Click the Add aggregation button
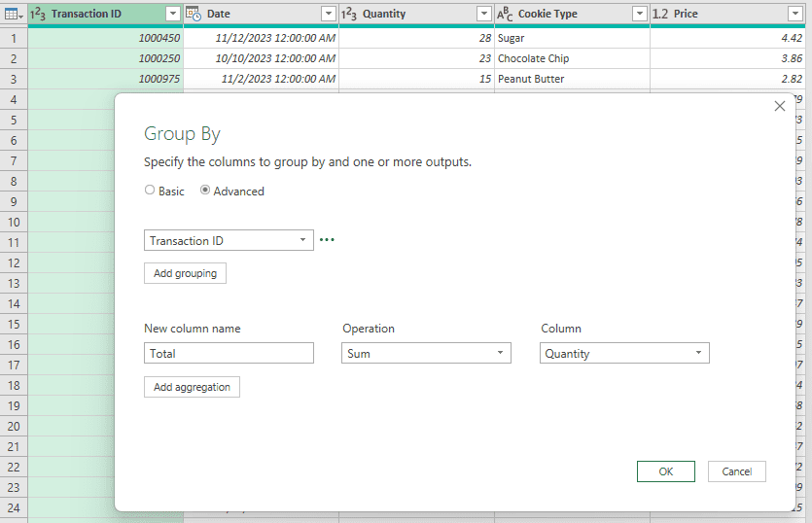 pos(192,387)
